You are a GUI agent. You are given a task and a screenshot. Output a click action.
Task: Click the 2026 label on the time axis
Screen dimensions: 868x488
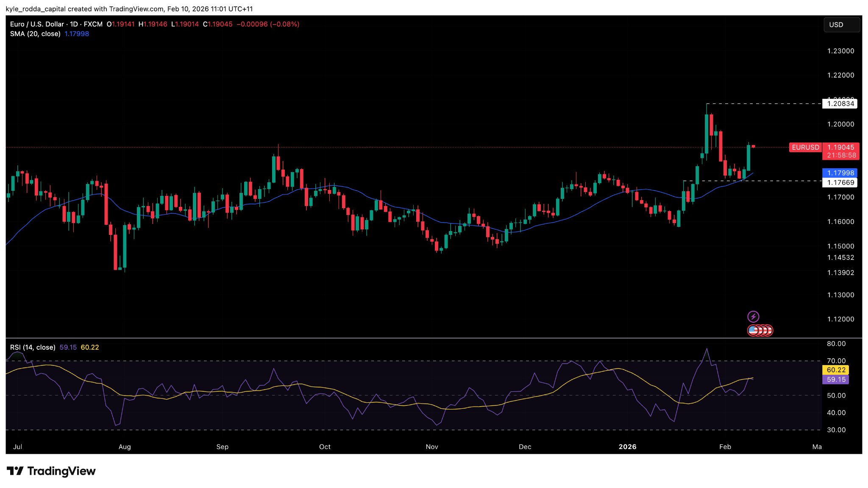coord(627,446)
